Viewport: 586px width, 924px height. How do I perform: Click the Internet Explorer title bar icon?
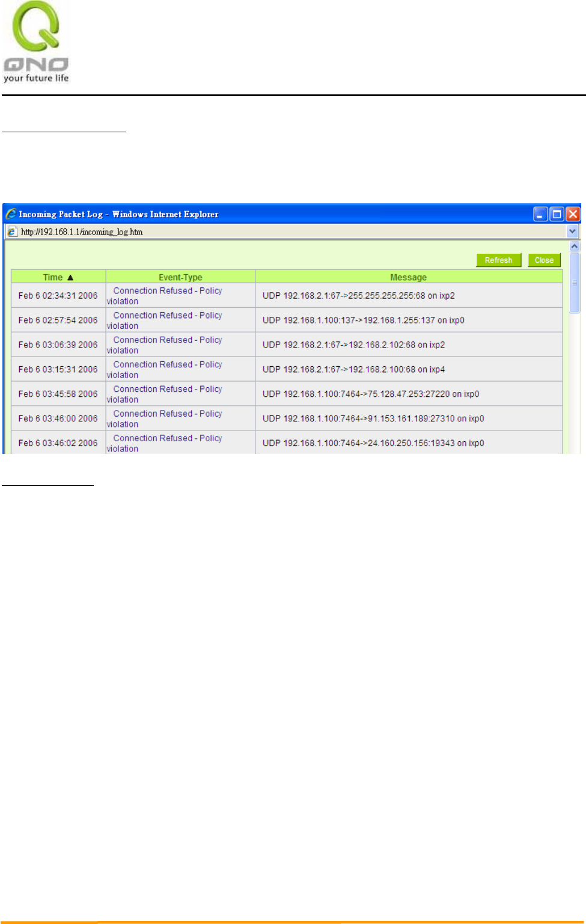click(x=11, y=214)
